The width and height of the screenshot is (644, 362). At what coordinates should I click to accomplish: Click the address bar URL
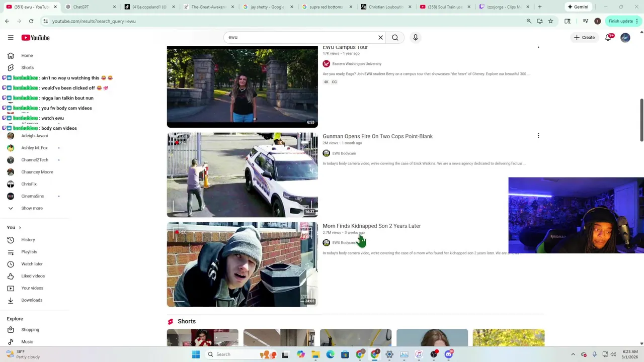coord(94,21)
